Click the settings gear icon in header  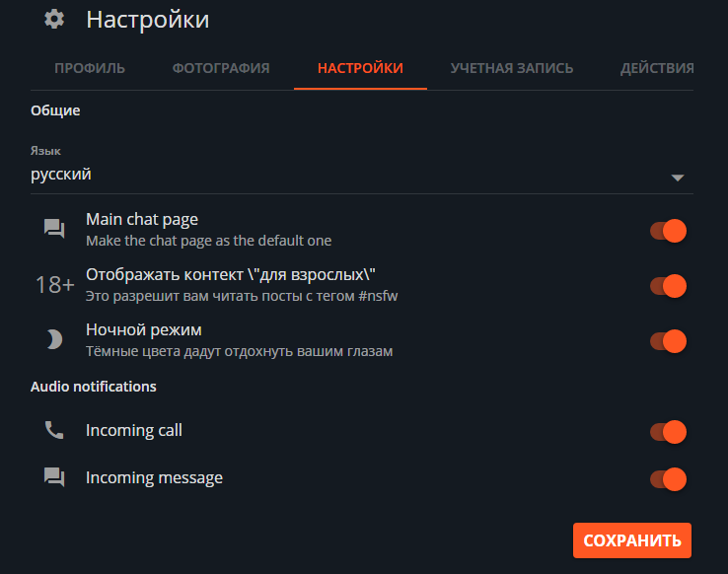click(x=54, y=20)
